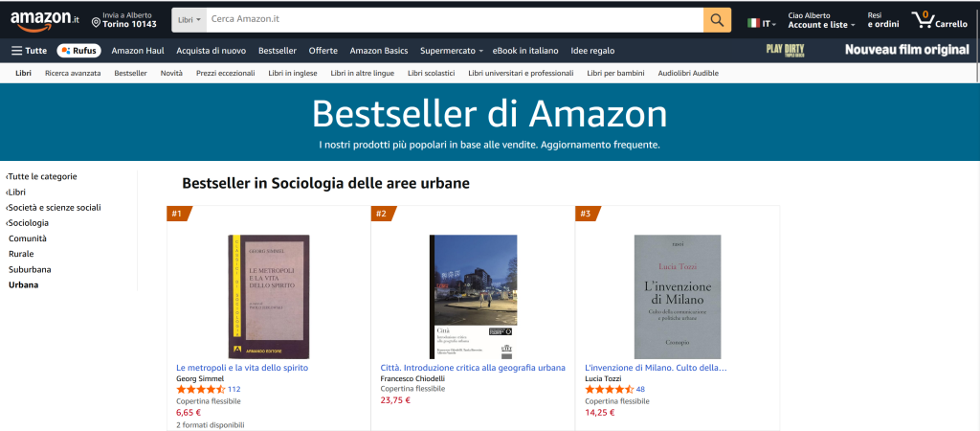
Task: Go back to Sociologia category
Action: pyautogui.click(x=28, y=223)
